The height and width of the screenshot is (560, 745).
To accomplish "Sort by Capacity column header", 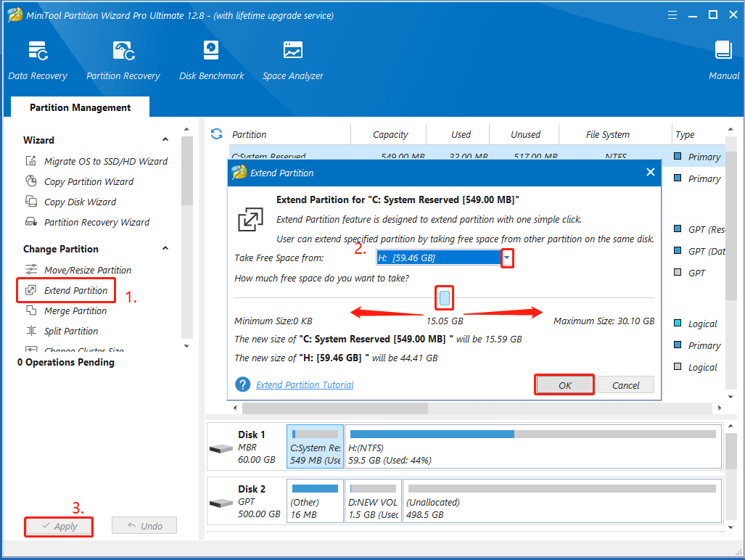I will (x=390, y=134).
